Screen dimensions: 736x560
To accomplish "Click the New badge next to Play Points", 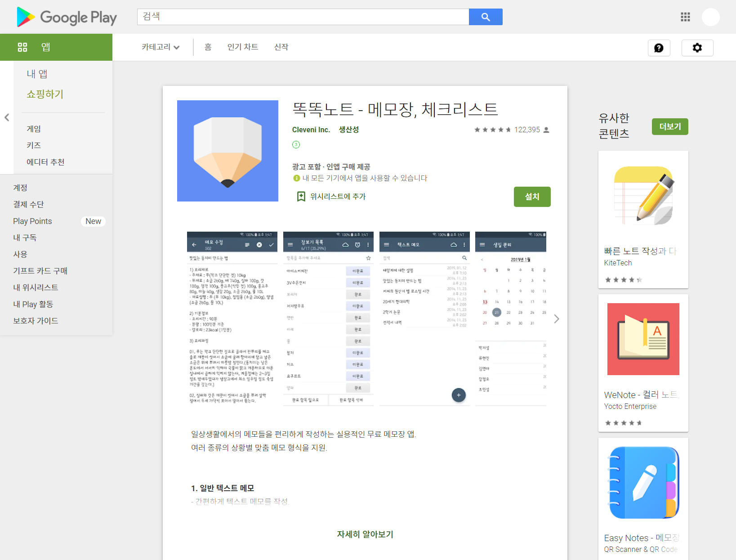I will [93, 221].
